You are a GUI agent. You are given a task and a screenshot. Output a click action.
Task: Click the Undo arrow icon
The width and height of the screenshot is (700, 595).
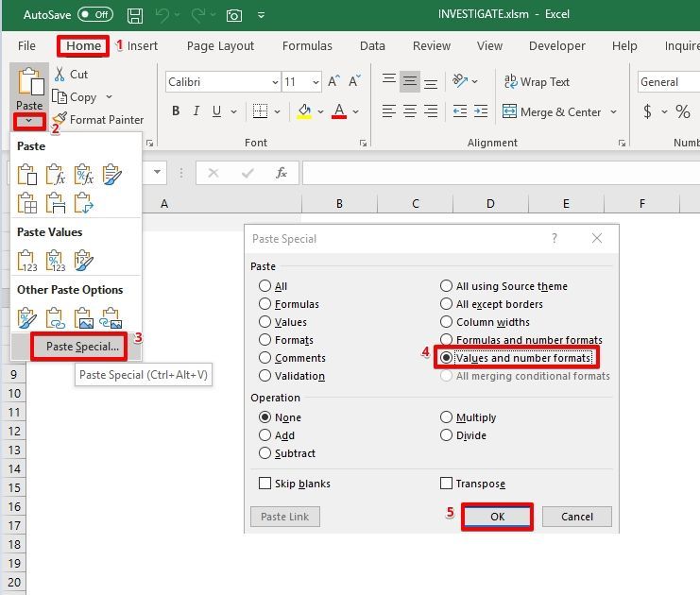162,15
